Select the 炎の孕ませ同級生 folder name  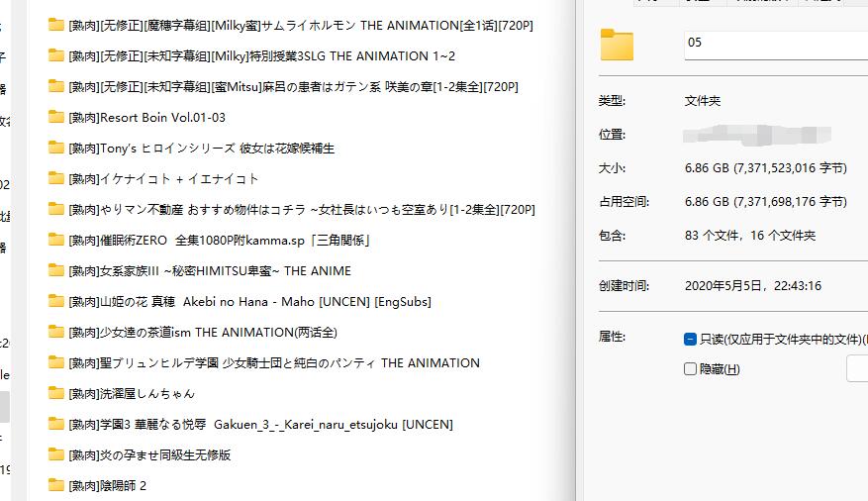click(149, 455)
